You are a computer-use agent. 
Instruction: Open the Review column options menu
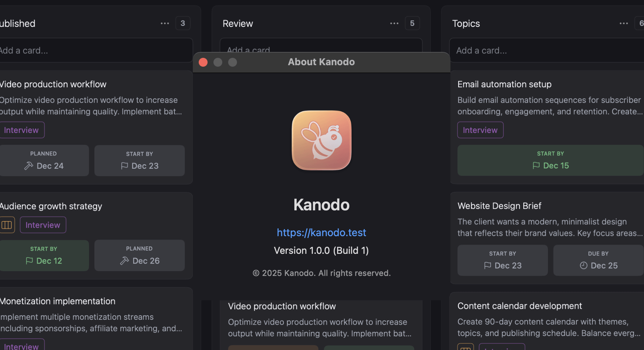coord(394,23)
